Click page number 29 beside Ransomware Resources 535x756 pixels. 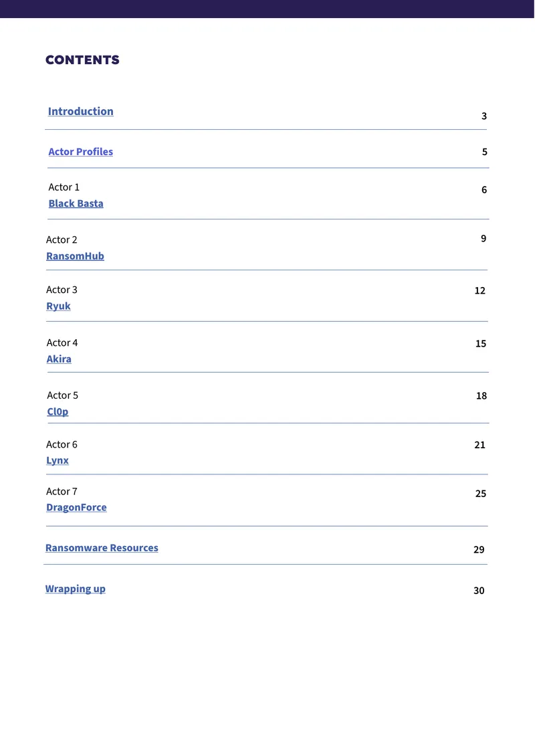[479, 550]
